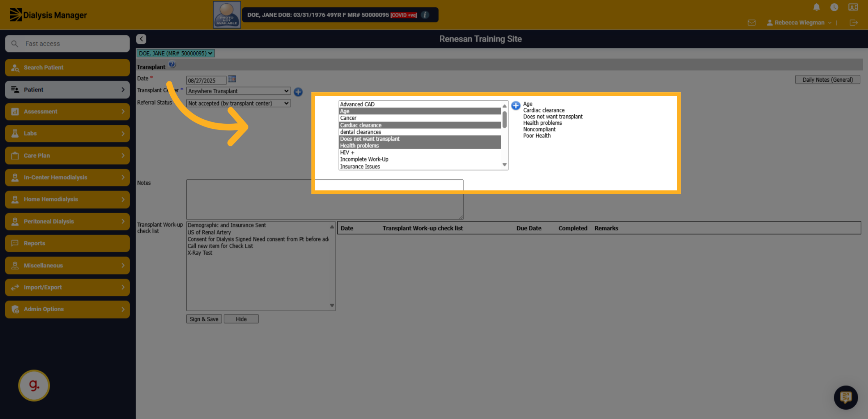Click the notification bell icon
The height and width of the screenshot is (419, 868).
816,7
